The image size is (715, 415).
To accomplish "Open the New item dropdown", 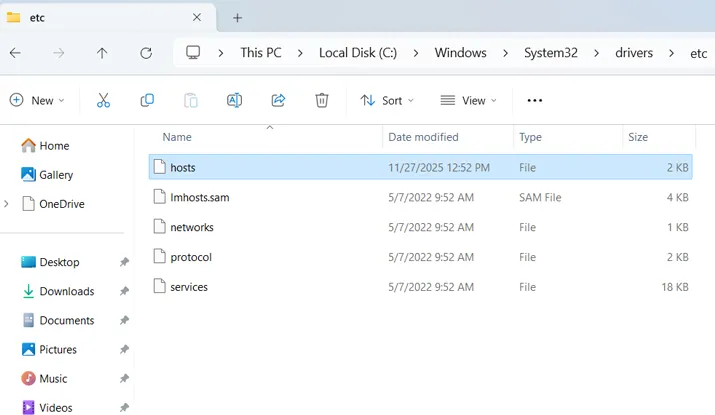I will pyautogui.click(x=37, y=100).
